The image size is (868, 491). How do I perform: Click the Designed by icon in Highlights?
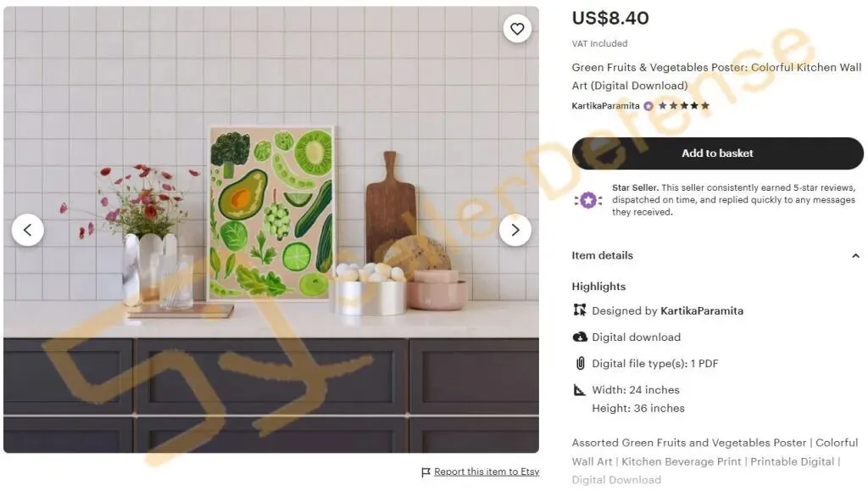click(580, 310)
